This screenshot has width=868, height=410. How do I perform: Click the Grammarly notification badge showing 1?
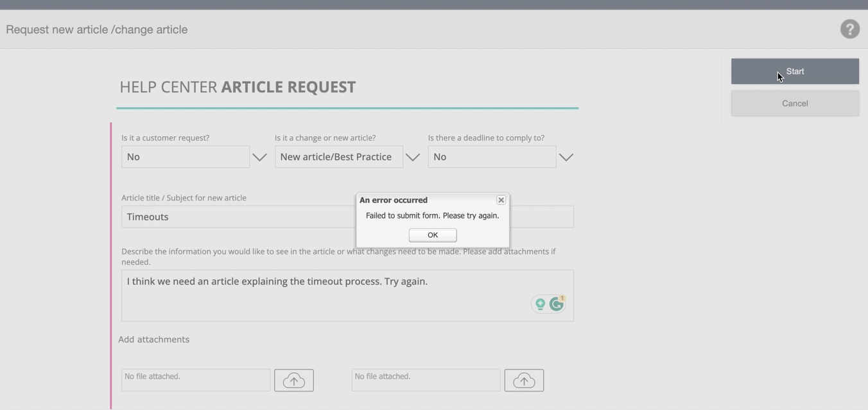[561, 298]
